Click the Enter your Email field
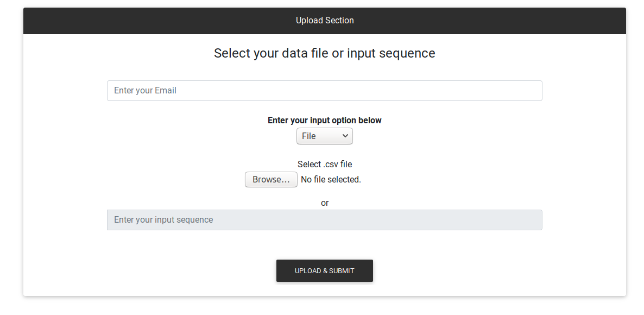The height and width of the screenshot is (315, 644). (324, 91)
